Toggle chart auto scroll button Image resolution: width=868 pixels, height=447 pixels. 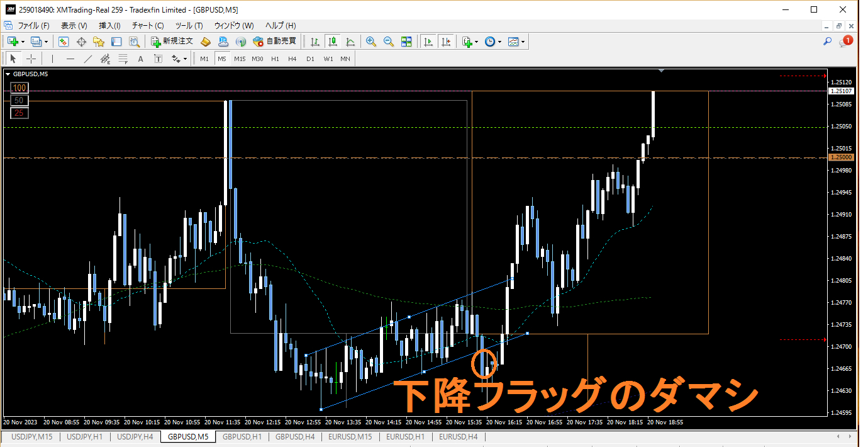428,42
